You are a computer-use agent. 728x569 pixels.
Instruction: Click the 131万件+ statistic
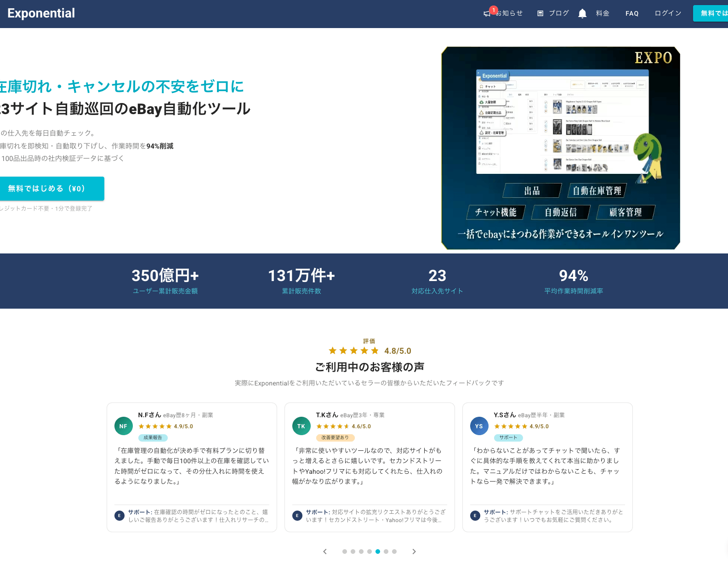(x=301, y=276)
